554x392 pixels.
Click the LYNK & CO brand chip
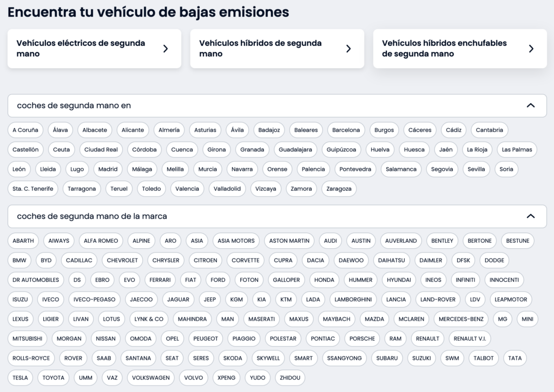pos(149,319)
